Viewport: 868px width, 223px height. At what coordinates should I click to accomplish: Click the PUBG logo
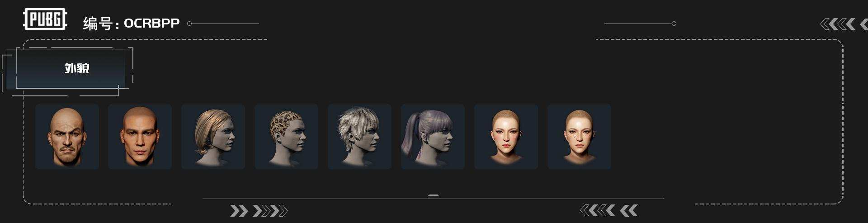(45, 19)
